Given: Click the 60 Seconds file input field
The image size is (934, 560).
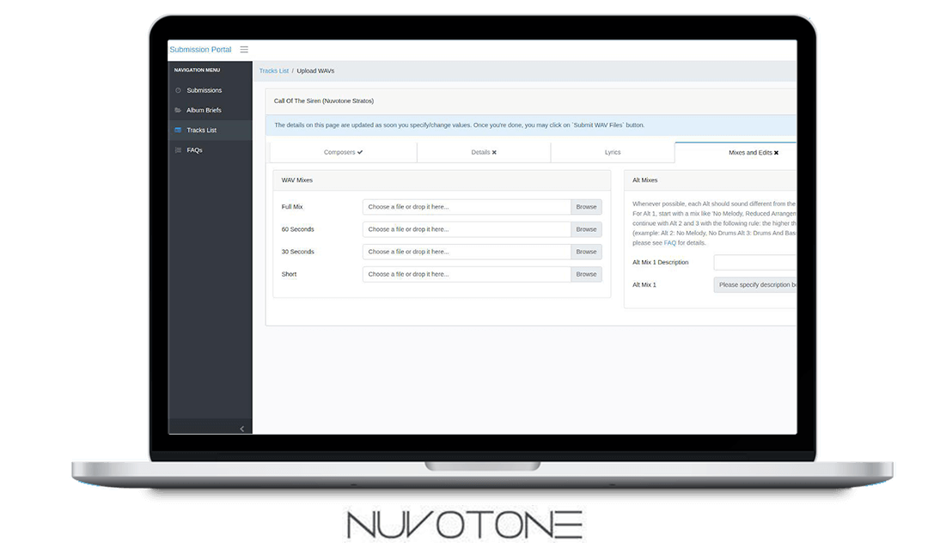Looking at the screenshot, I should point(467,229).
